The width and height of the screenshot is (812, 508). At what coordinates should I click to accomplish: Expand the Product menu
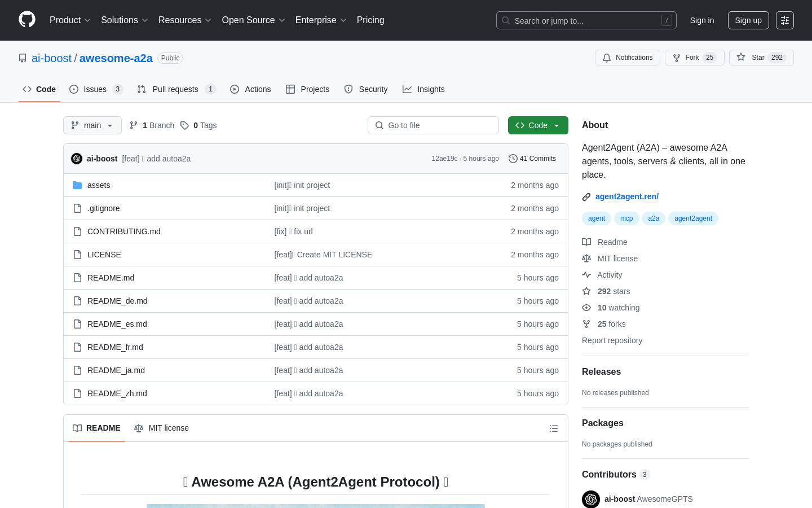[x=70, y=20]
